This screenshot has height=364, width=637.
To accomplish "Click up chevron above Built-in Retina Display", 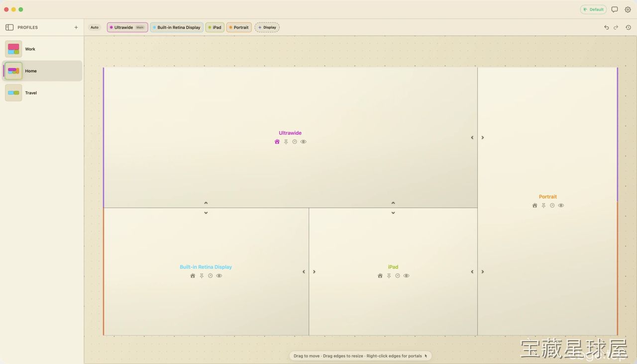I will [206, 203].
